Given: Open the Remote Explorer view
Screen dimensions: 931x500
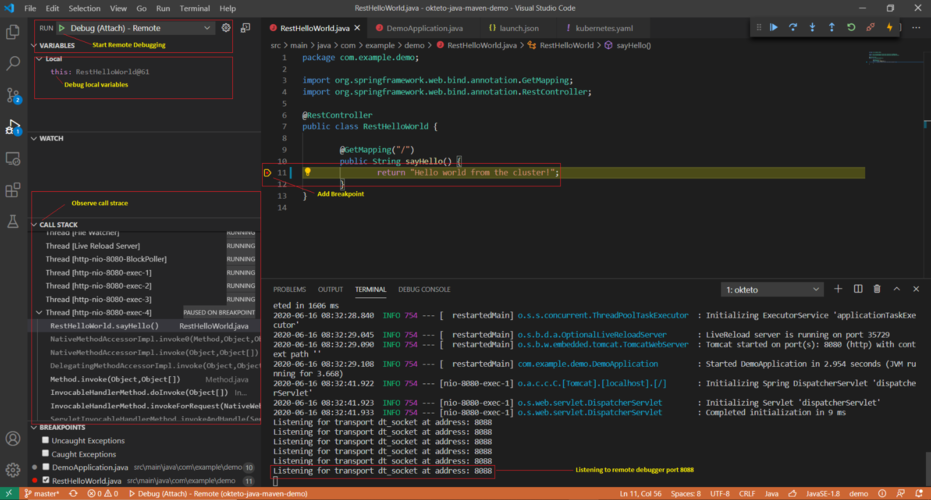Looking at the screenshot, I should point(12,159).
